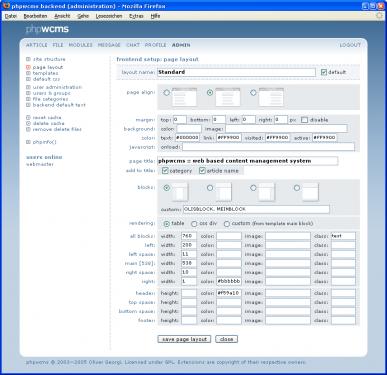Click the icon beside phpinfo()
This screenshot has width=387, height=375.
28,142
